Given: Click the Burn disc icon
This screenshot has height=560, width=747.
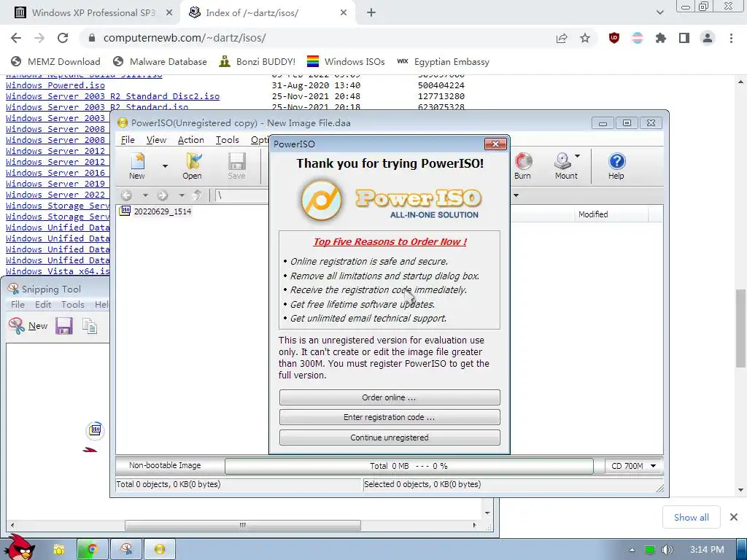Looking at the screenshot, I should pos(523,161).
